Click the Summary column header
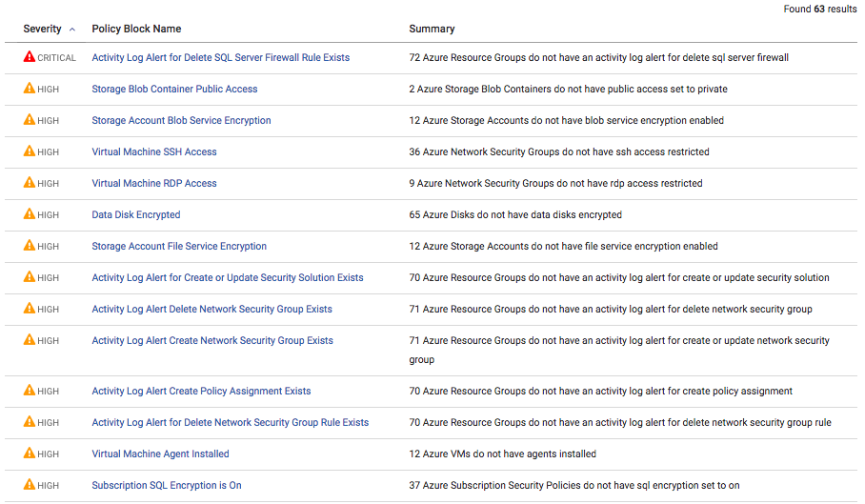This screenshot has width=865, height=504. [x=432, y=30]
